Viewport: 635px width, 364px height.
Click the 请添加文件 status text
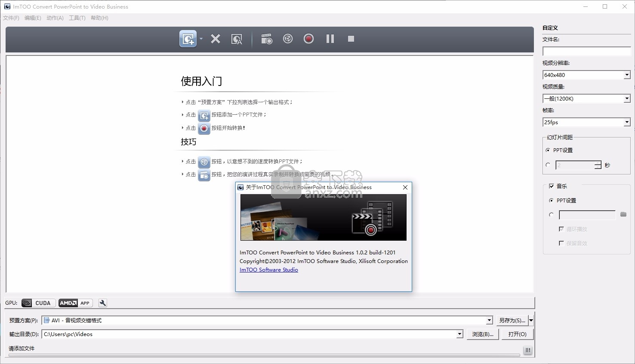coord(22,349)
